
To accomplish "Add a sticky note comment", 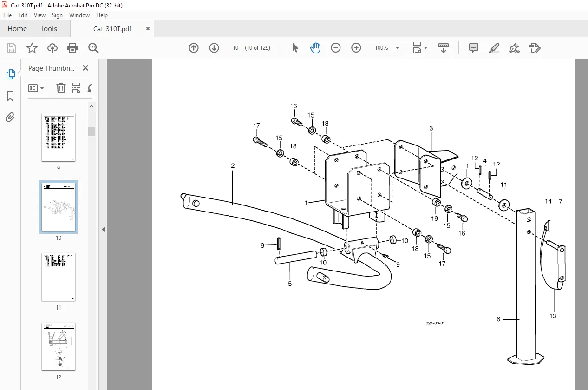I will (x=474, y=48).
